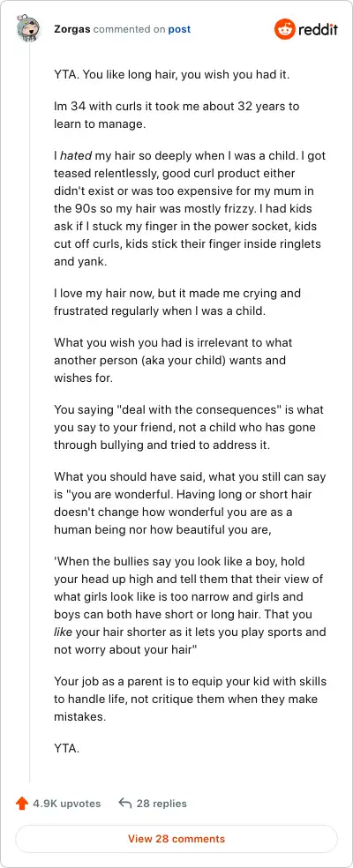Viewport: 353px width, 868px height.
Task: Open the original "post" link
Action: (179, 29)
